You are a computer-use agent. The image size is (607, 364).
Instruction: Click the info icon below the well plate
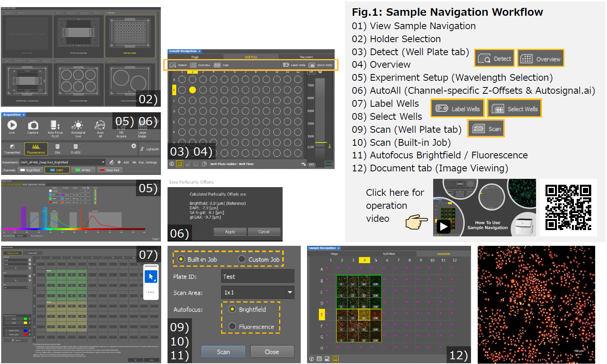coord(172,164)
